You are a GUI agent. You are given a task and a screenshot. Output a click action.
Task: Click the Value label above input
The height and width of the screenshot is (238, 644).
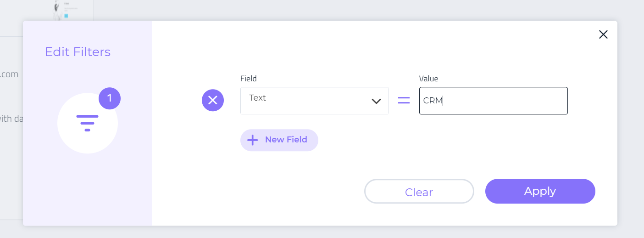(x=428, y=79)
